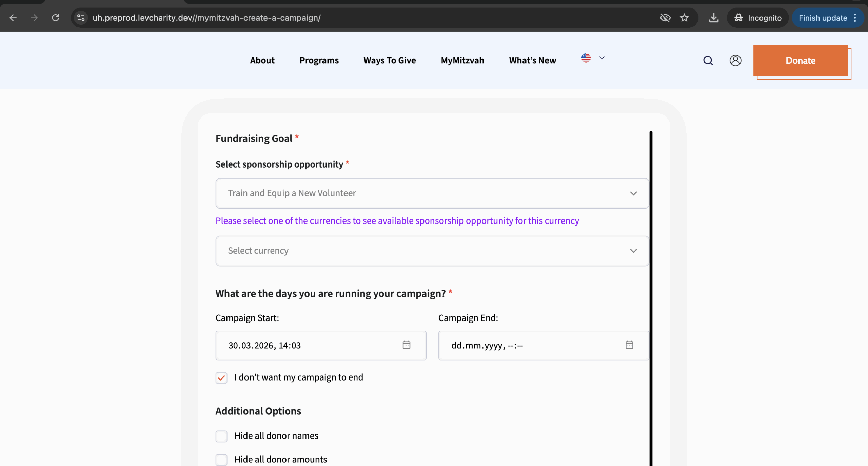Click the Campaign End calendar picker icon
The width and height of the screenshot is (868, 466).
(x=629, y=345)
